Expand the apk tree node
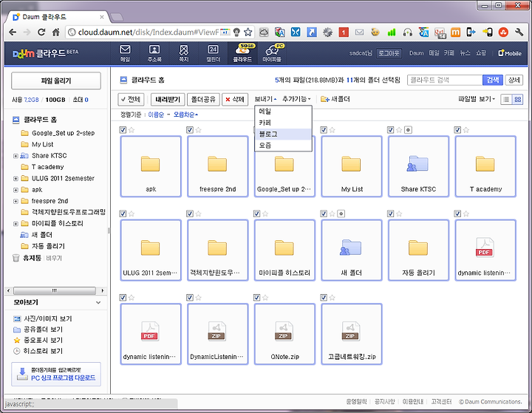Image resolution: width=532 pixels, height=413 pixels. click(x=16, y=190)
